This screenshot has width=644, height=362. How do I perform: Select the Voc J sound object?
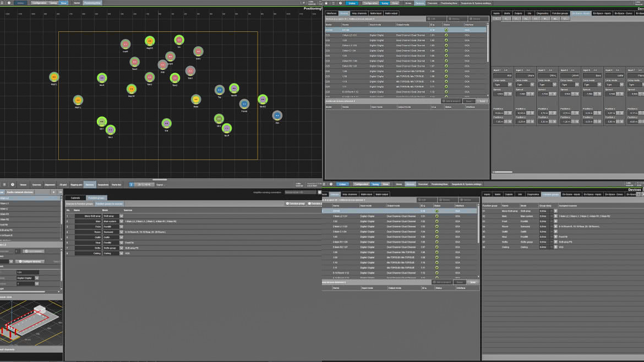(111, 130)
